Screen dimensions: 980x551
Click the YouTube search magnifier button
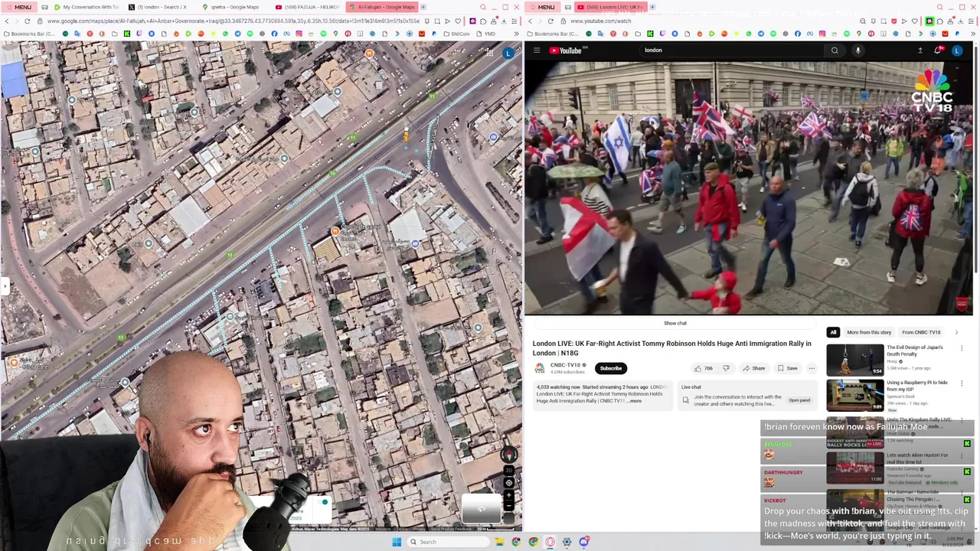pos(835,51)
